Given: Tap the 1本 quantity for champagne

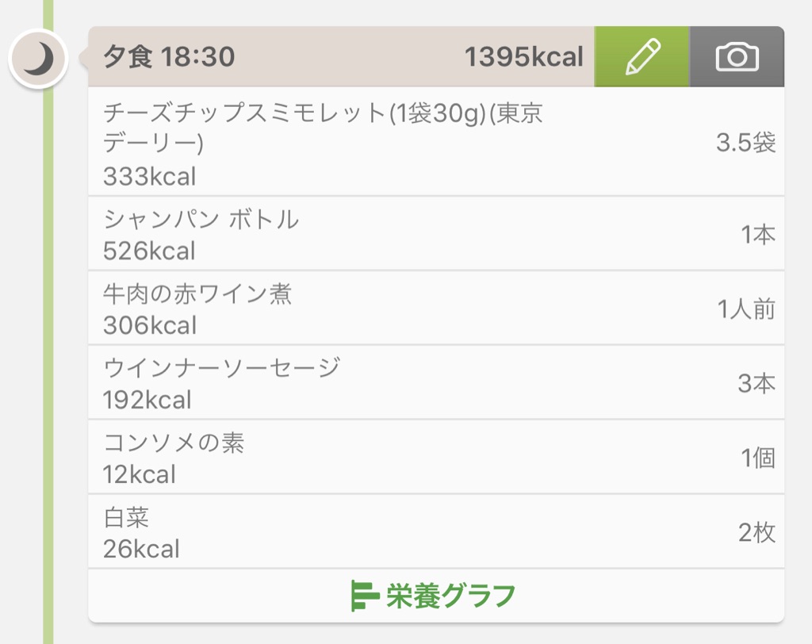Looking at the screenshot, I should [x=758, y=234].
